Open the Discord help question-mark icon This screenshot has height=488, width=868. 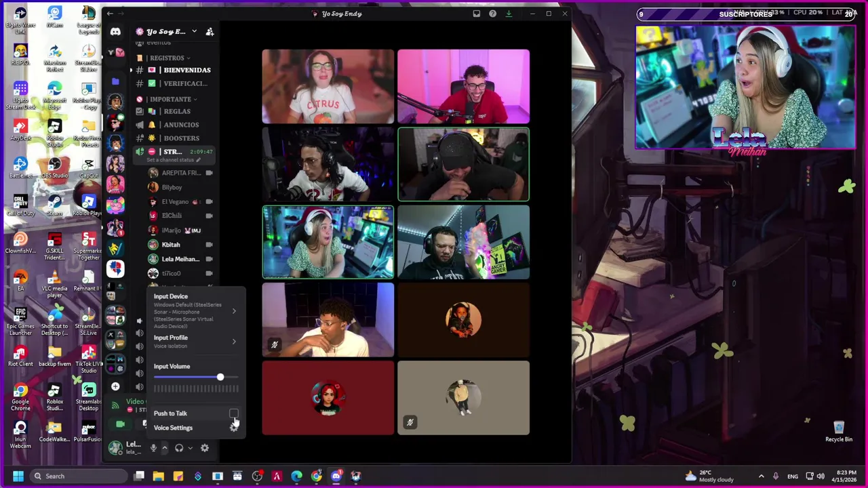coord(492,14)
